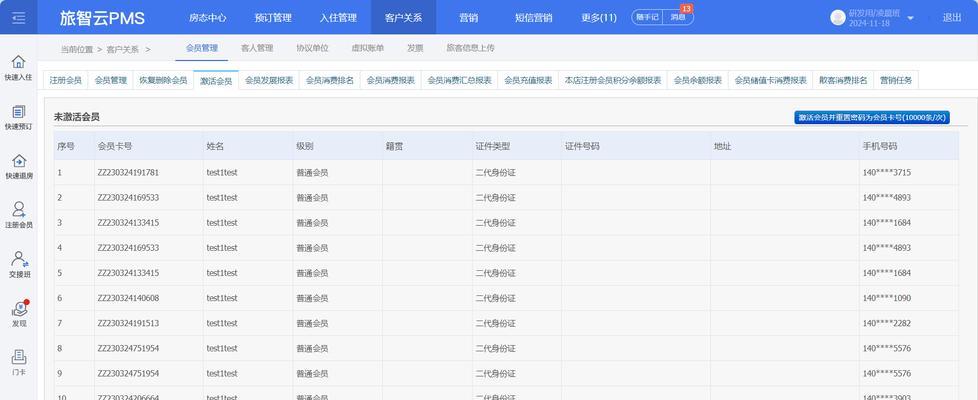
Task: Open 短信营销 in top navigation
Action: (x=533, y=17)
